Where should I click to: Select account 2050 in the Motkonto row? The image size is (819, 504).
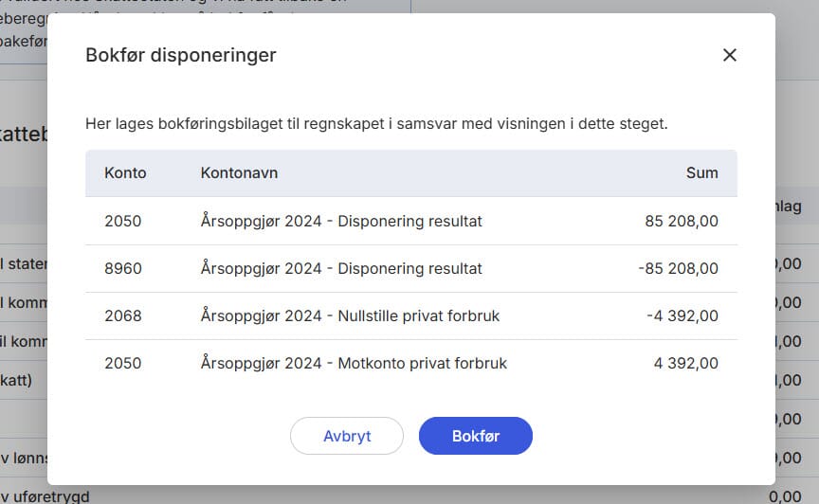pos(123,364)
